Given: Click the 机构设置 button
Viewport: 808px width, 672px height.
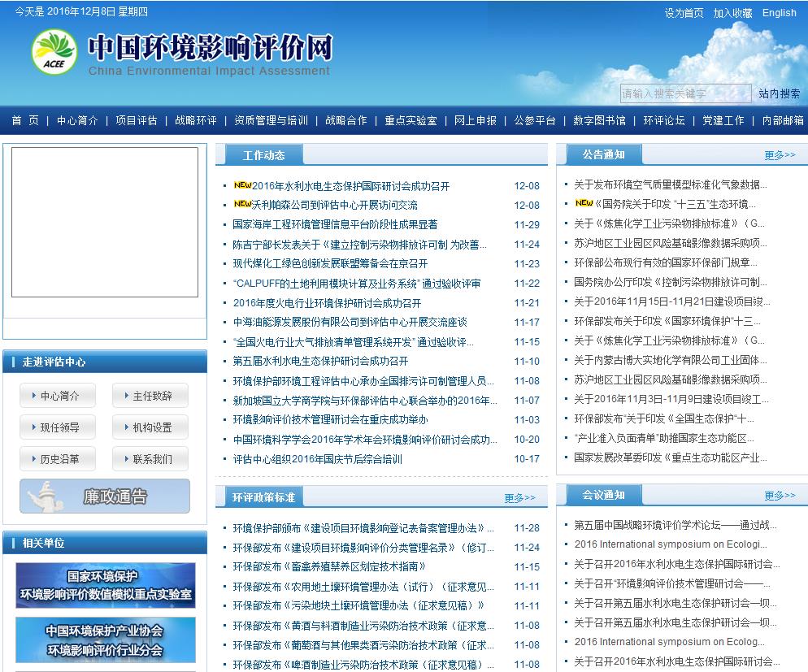Looking at the screenshot, I should pos(150,427).
